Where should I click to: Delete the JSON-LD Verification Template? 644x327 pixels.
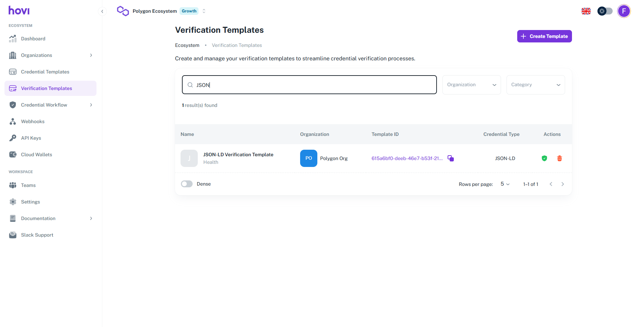pos(560,158)
